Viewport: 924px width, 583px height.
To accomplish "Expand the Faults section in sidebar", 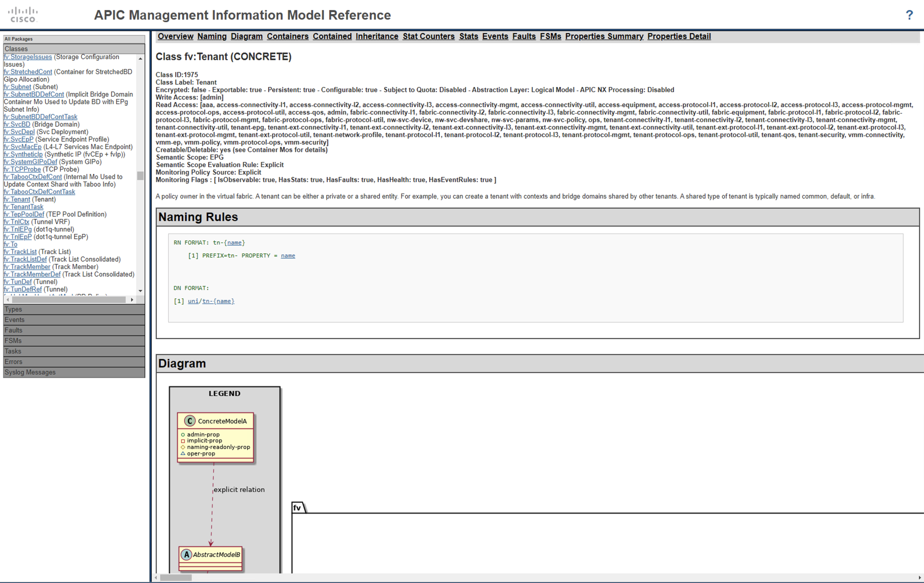I will [74, 330].
